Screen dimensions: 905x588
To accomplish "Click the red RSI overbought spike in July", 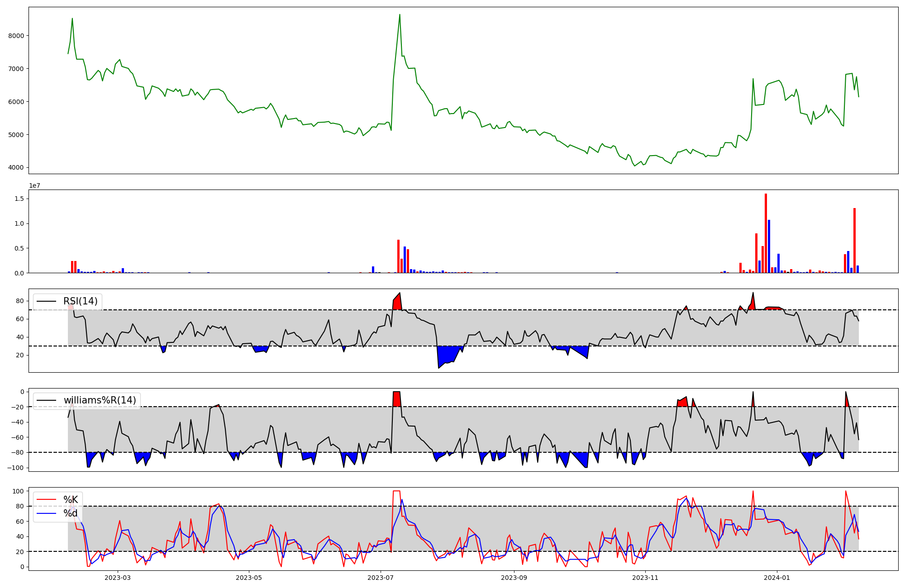I will (397, 303).
